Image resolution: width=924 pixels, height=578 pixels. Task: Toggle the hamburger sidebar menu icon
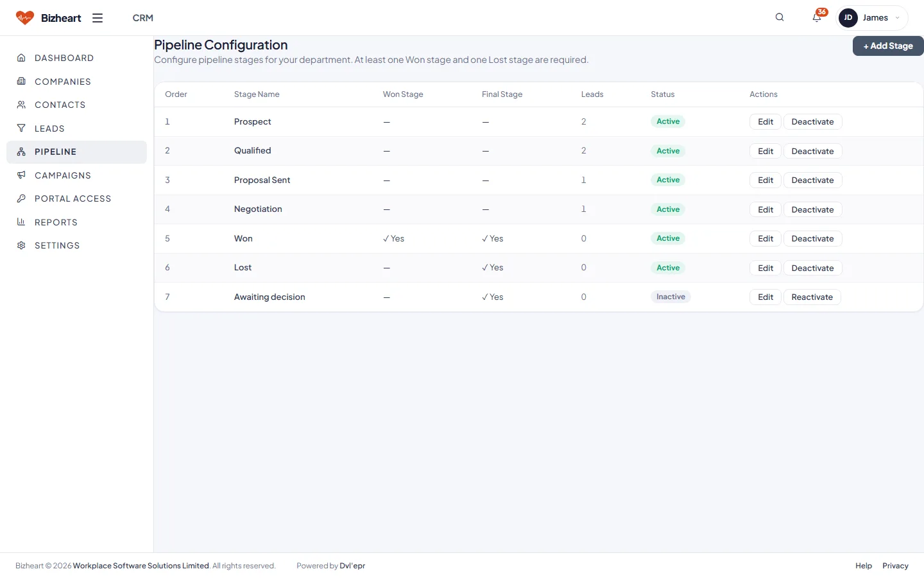pyautogui.click(x=98, y=18)
